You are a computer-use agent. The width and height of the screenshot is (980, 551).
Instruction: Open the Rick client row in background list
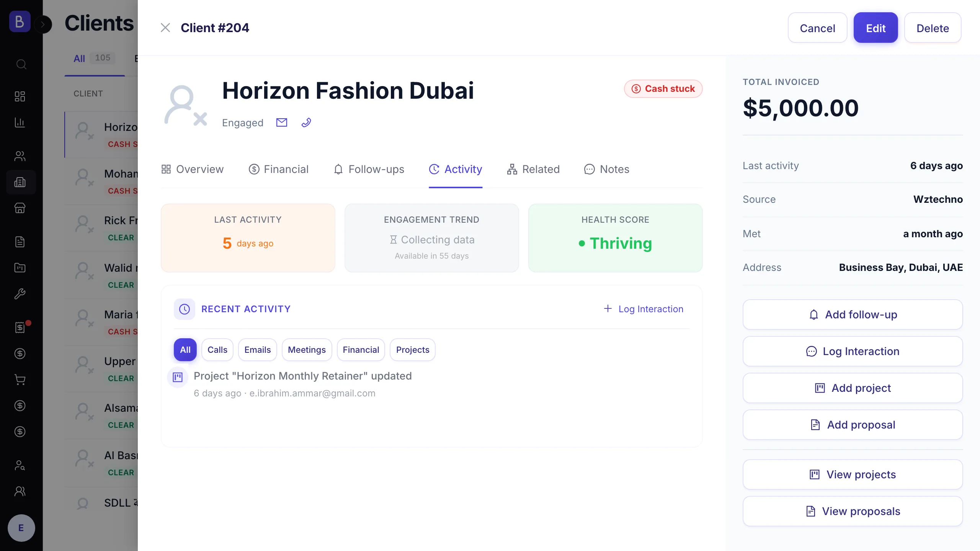[x=101, y=228]
